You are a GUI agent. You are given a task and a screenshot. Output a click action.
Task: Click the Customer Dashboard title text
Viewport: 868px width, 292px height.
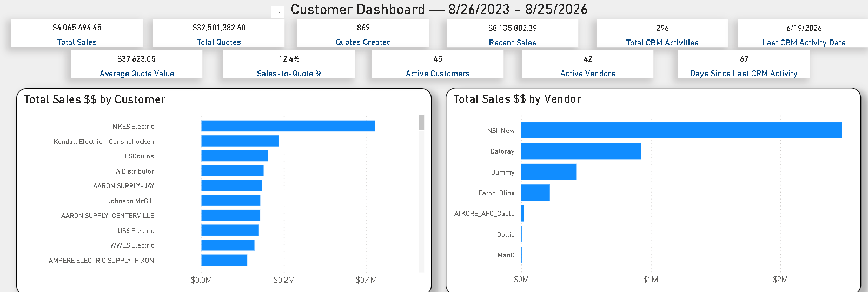(439, 10)
